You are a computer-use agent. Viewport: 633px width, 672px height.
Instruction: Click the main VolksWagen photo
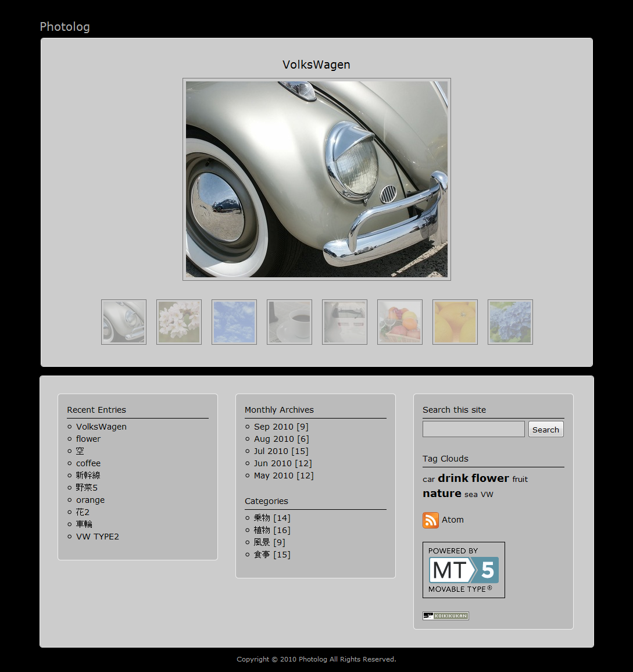point(317,179)
